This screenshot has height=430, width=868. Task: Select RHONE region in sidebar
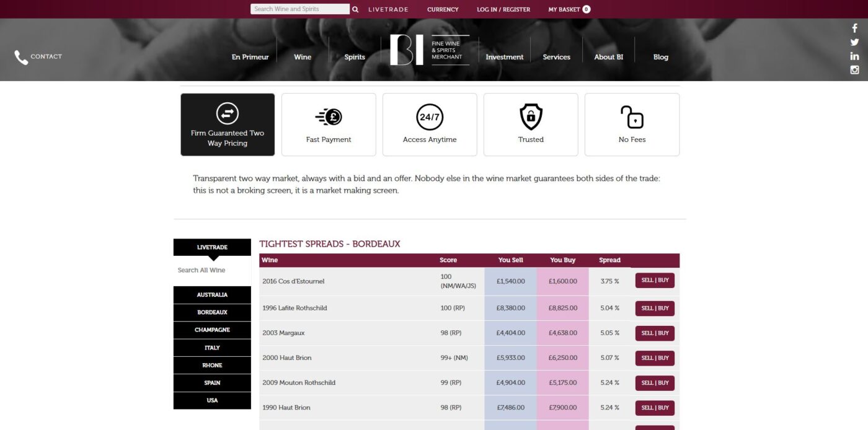pyautogui.click(x=212, y=366)
